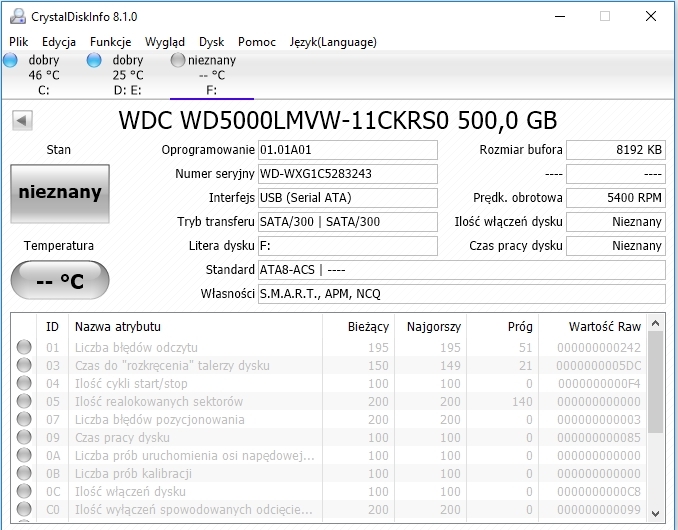Click status orb of attribute 09 row
678x530 pixels.
pyautogui.click(x=24, y=437)
